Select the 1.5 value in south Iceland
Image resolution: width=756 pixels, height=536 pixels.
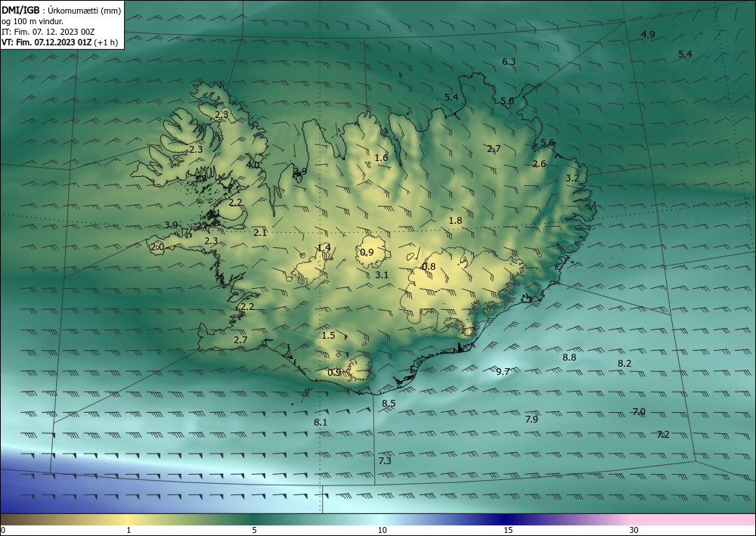tap(328, 336)
